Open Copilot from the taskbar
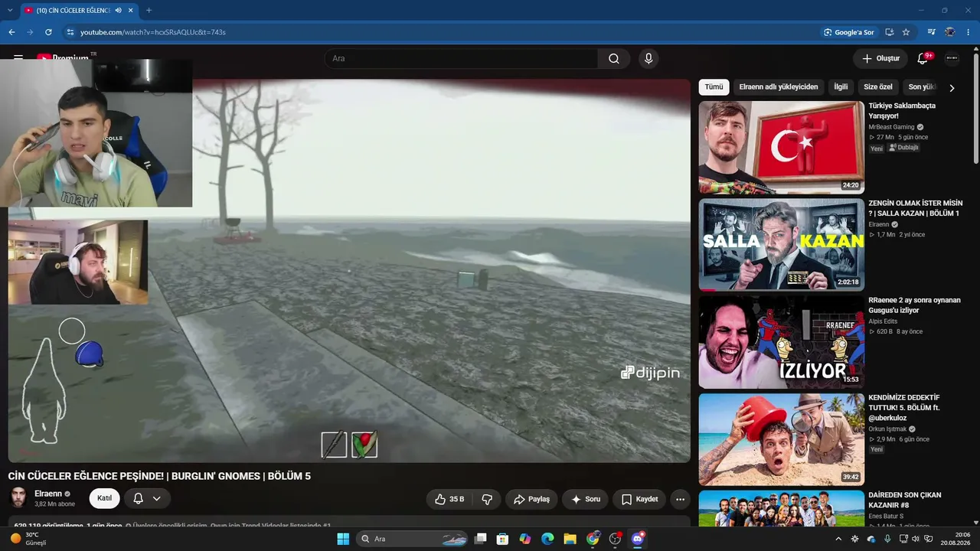The width and height of the screenshot is (980, 551). point(525,539)
